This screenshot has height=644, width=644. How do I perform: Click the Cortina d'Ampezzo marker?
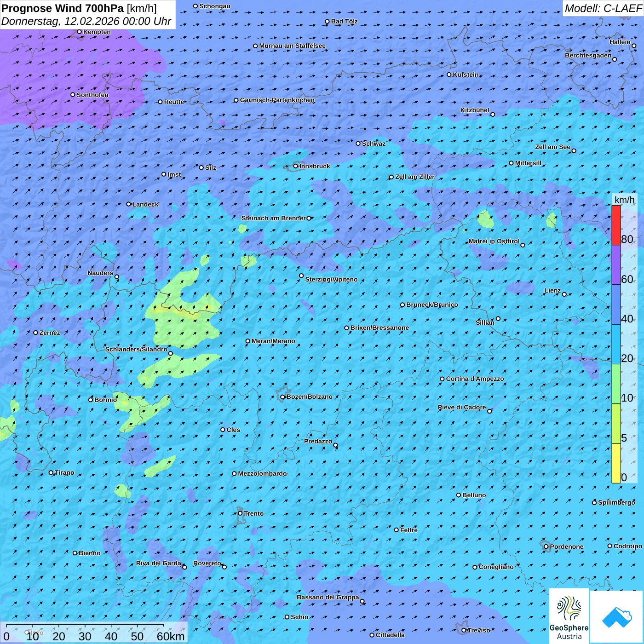442,379
